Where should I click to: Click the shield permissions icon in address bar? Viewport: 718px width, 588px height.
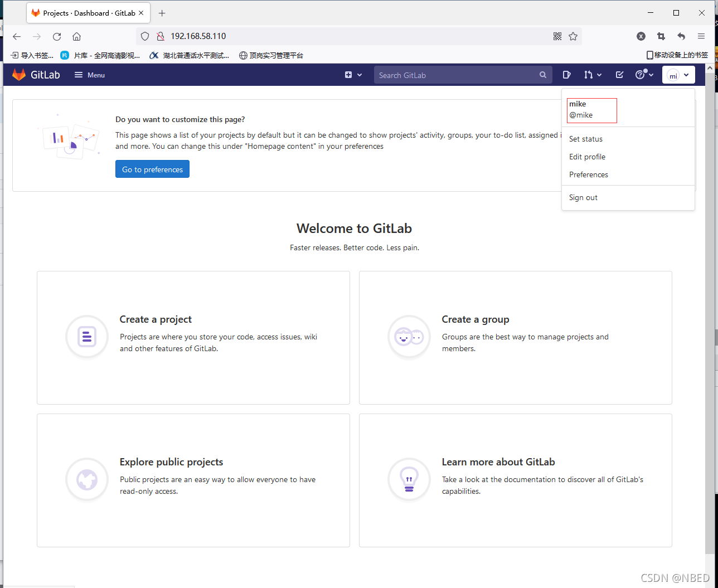[x=160, y=36]
